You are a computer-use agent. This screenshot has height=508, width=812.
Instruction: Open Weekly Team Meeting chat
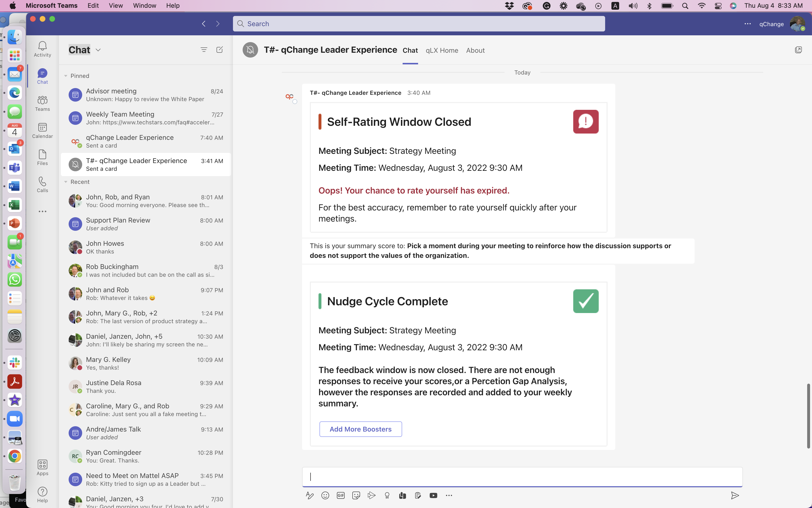click(146, 118)
